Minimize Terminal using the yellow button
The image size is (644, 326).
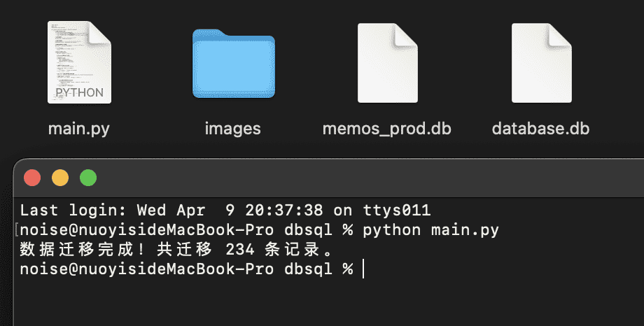pyautogui.click(x=60, y=178)
